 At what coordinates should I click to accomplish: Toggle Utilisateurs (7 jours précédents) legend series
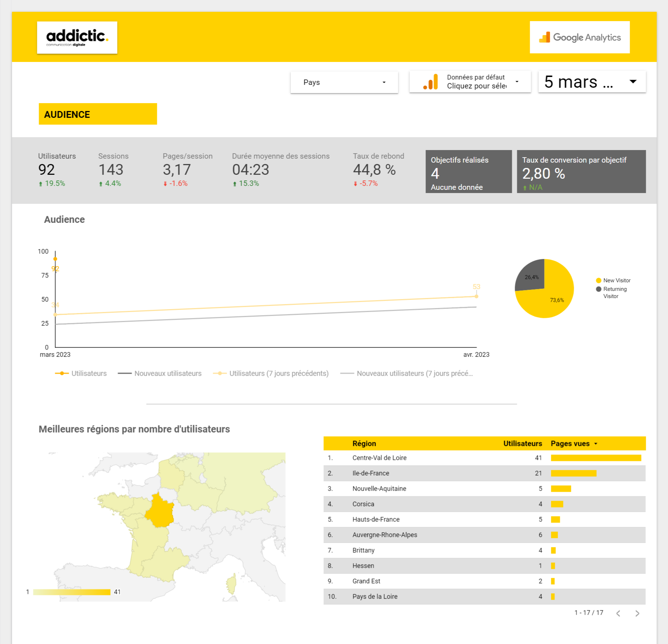(x=271, y=373)
